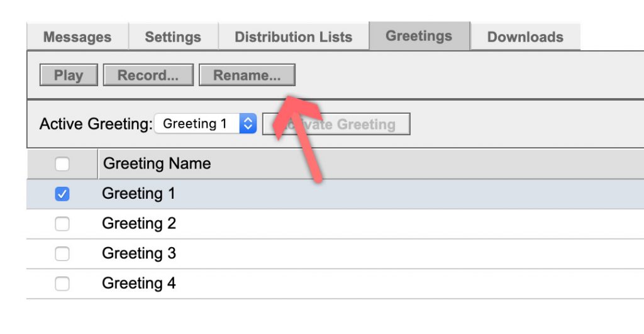Open the Messages tab
This screenshot has height=334, width=644.
[x=77, y=36]
